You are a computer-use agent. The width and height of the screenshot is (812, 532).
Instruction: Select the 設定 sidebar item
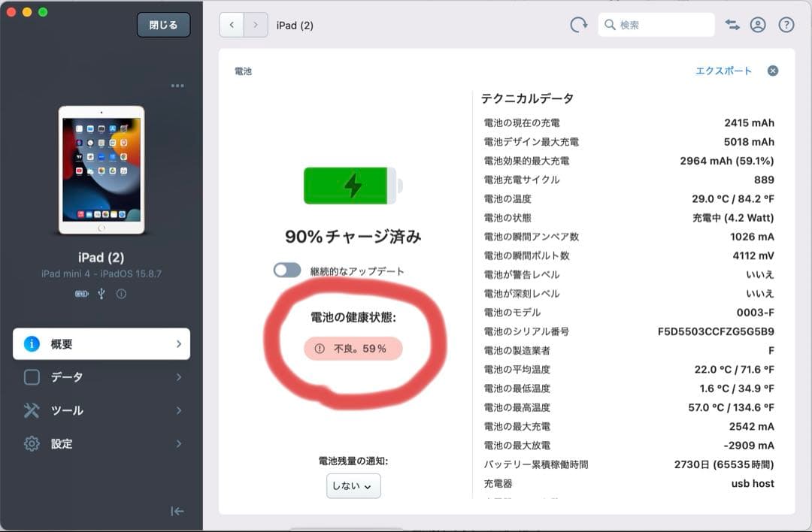tap(101, 443)
